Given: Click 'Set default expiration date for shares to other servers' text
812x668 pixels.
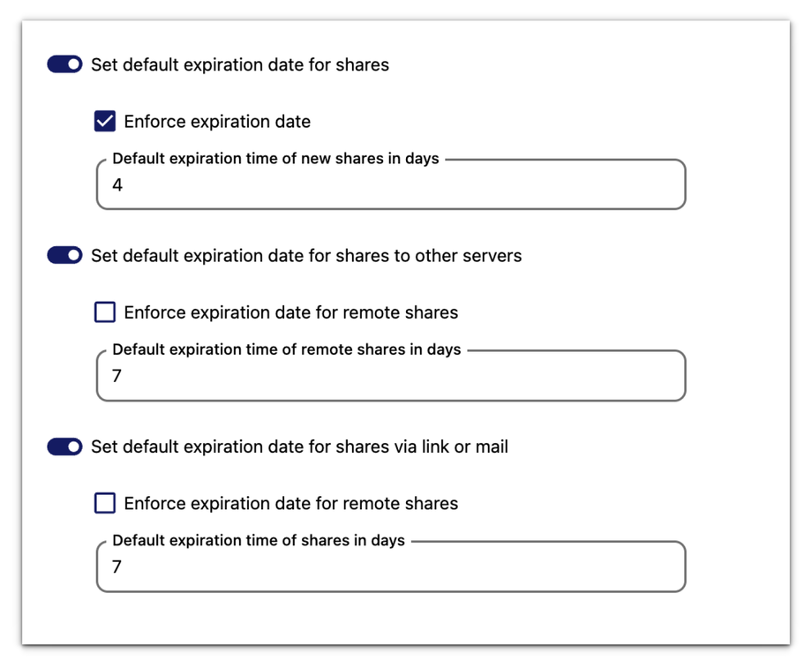Looking at the screenshot, I should pyautogui.click(x=305, y=256).
